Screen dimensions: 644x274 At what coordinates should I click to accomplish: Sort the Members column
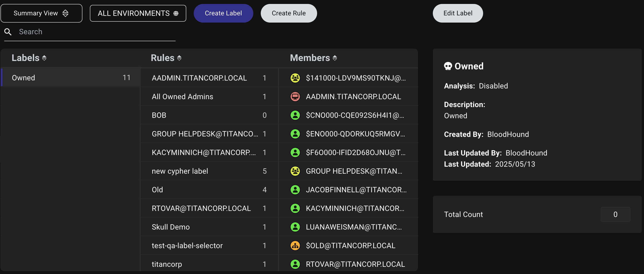(x=335, y=58)
